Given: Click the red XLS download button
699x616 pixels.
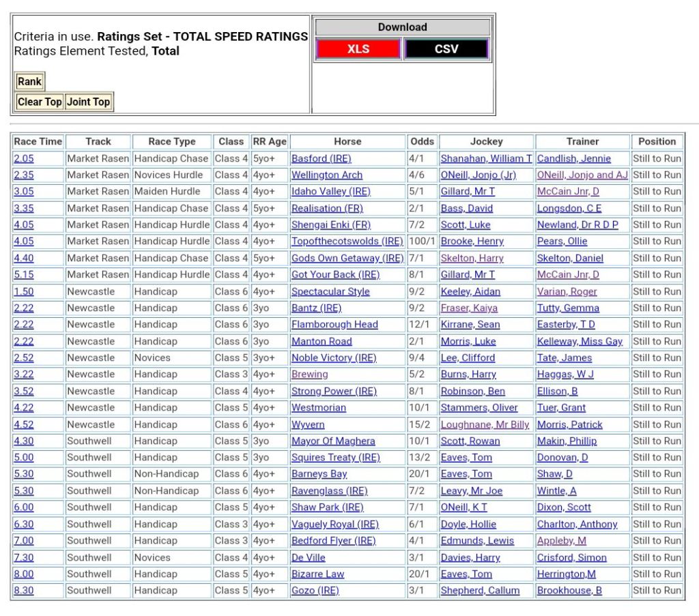Looking at the screenshot, I should [x=358, y=49].
